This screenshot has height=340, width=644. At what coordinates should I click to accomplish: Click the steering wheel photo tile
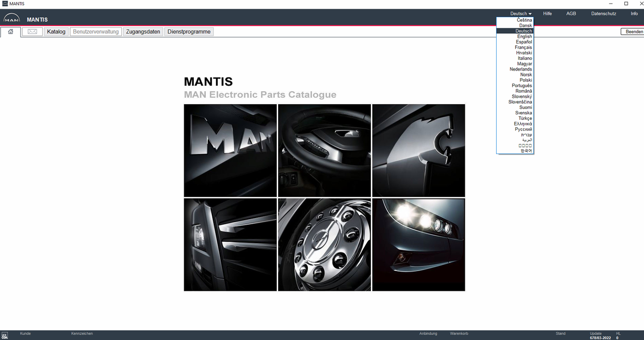pyautogui.click(x=325, y=151)
